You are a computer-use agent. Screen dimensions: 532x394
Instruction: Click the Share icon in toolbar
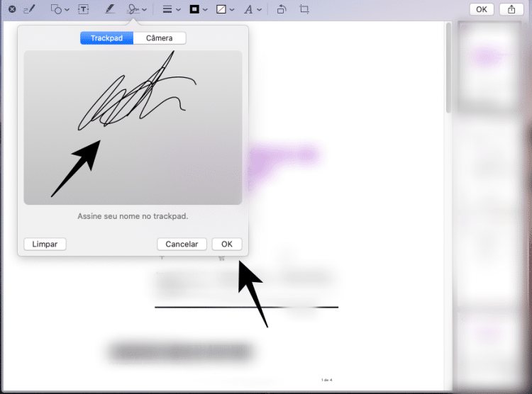click(x=510, y=9)
